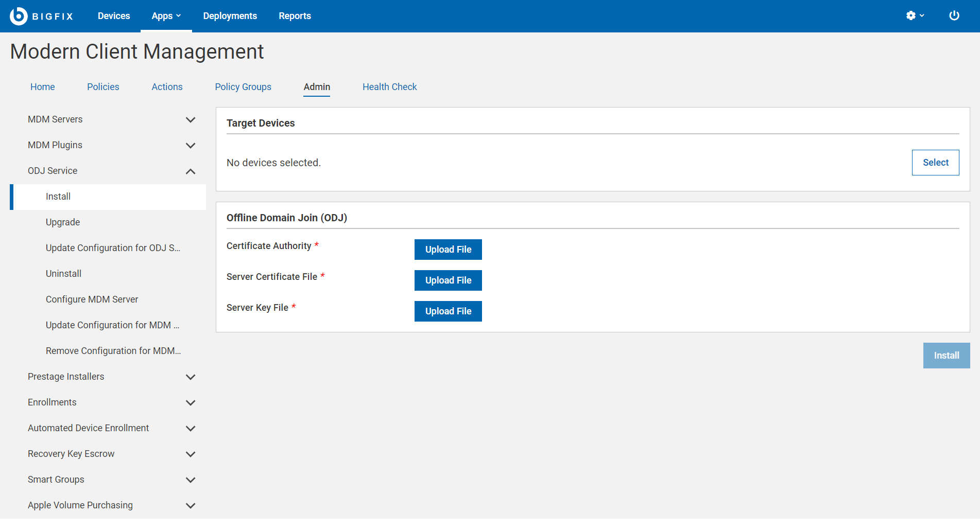Viewport: 980px width, 531px height.
Task: Open the Apps dropdown menu
Action: pyautogui.click(x=166, y=16)
